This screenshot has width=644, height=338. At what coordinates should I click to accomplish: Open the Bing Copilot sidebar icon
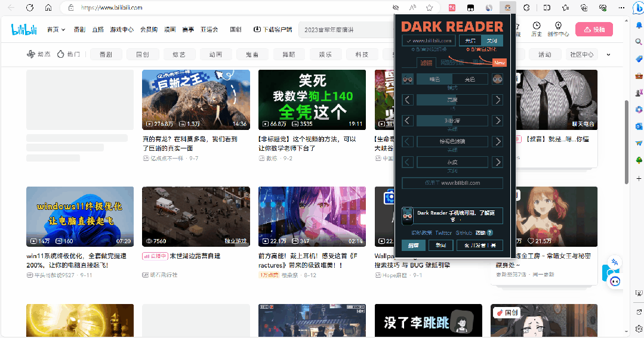pyautogui.click(x=638, y=8)
